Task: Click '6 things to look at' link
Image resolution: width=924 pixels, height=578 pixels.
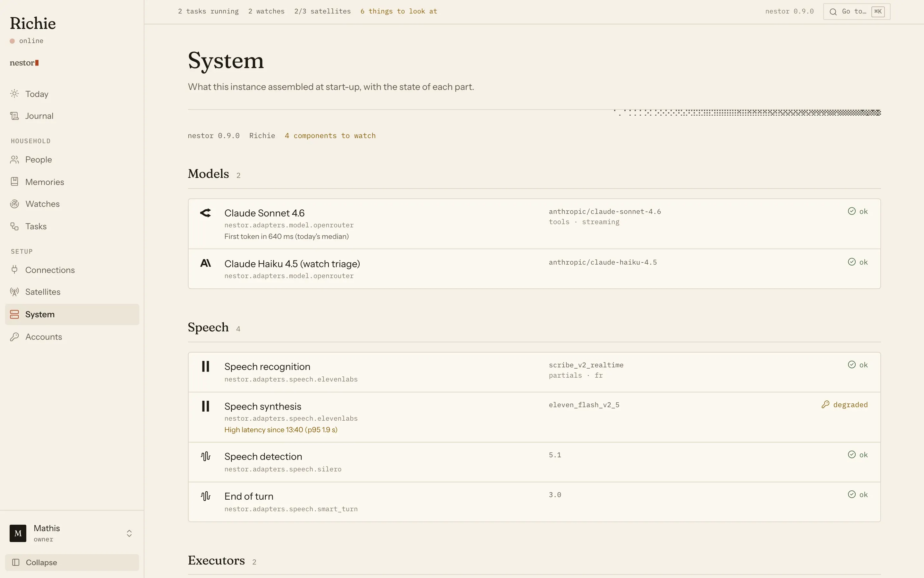Action: click(x=398, y=12)
